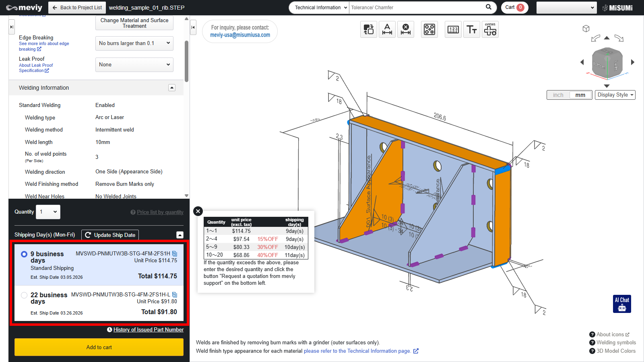This screenshot has width=644, height=362.
Task: Open the hole pattern conversion tool icon
Action: coord(429,29)
